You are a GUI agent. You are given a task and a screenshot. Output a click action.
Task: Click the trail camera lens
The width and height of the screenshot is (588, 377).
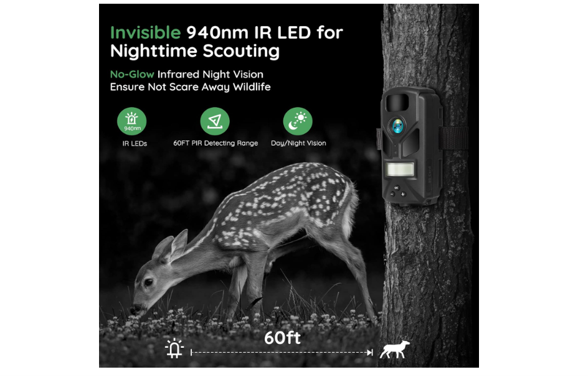(x=397, y=126)
